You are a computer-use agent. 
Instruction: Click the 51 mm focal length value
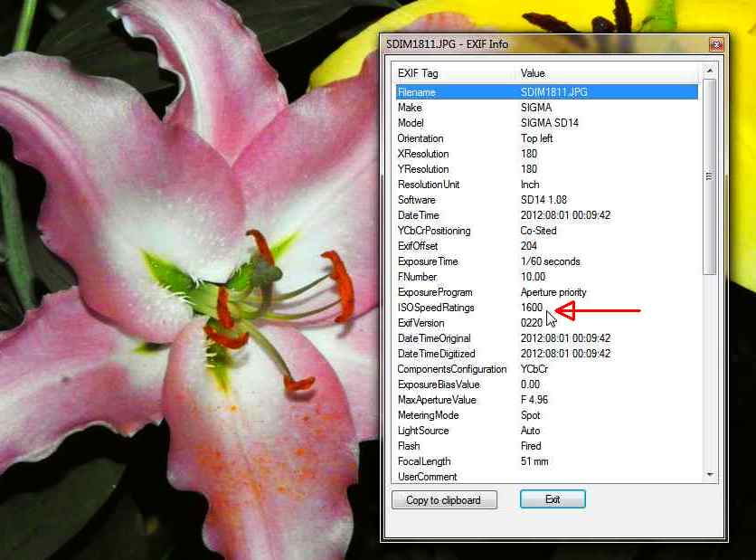click(534, 461)
